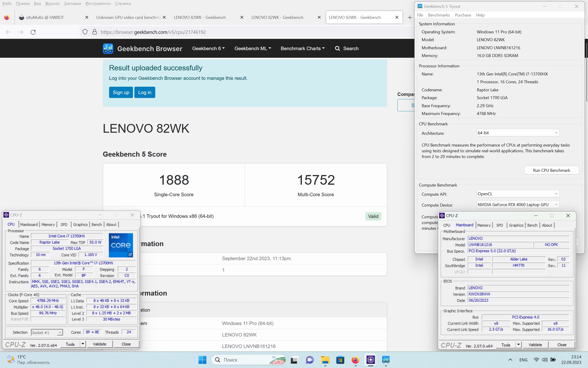Open Benchmarks menu in Geekbench 5 Tryout
The height and width of the screenshot is (368, 588).
click(439, 15)
